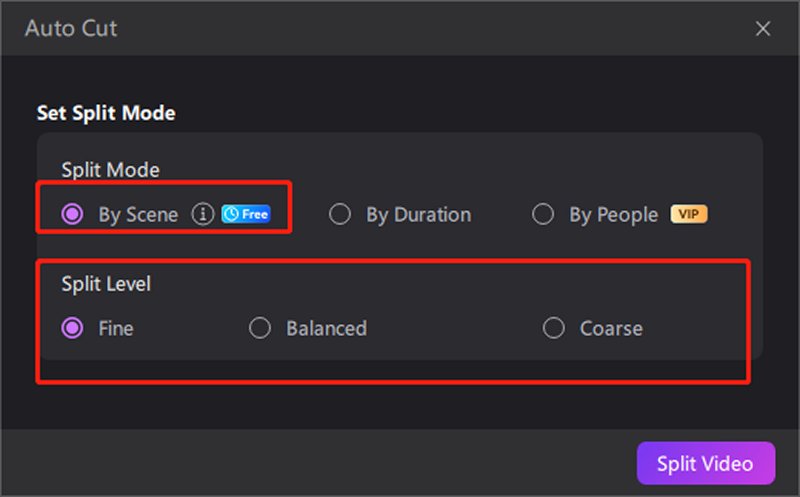The width and height of the screenshot is (800, 497).
Task: Click the blue Free badge with clock icon
Action: (x=245, y=214)
